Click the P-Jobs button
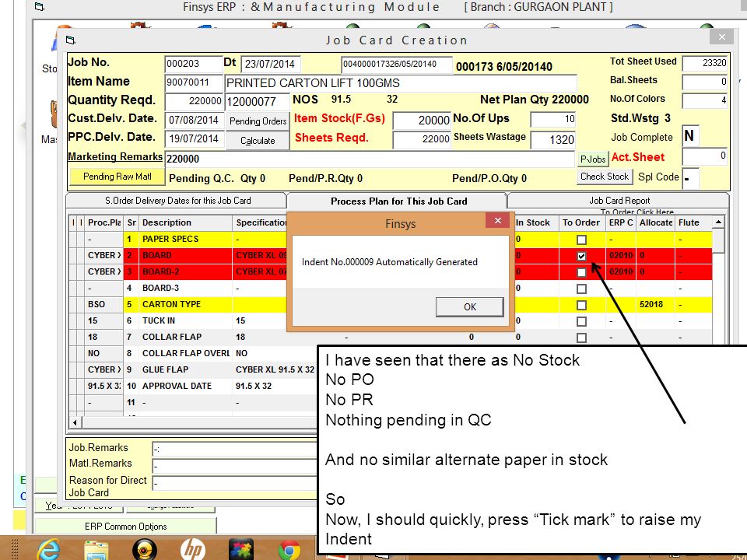 (593, 159)
